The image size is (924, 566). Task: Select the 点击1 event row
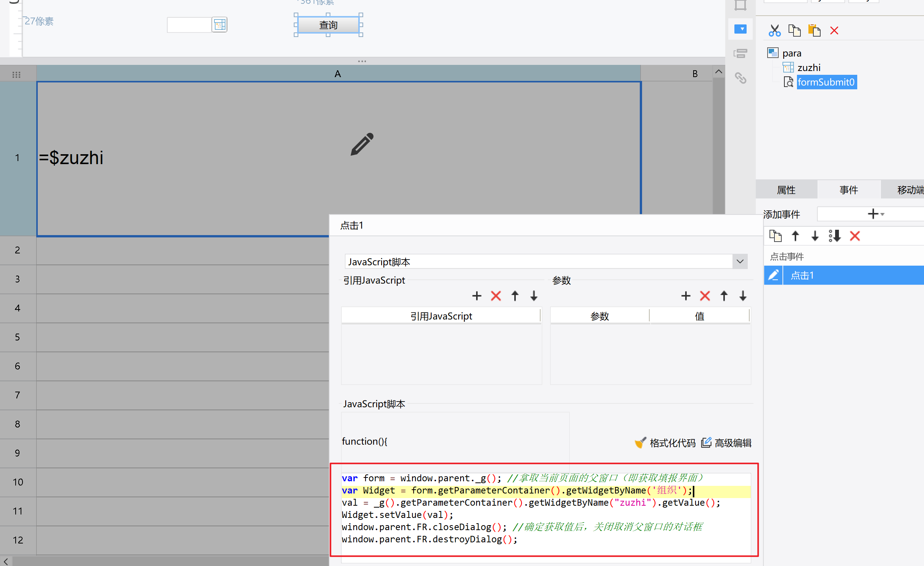tap(853, 275)
